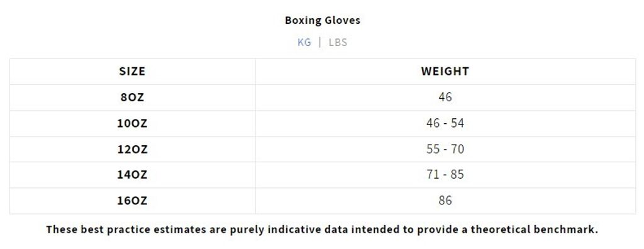Select the SIZE column header
644x249 pixels.
click(132, 71)
